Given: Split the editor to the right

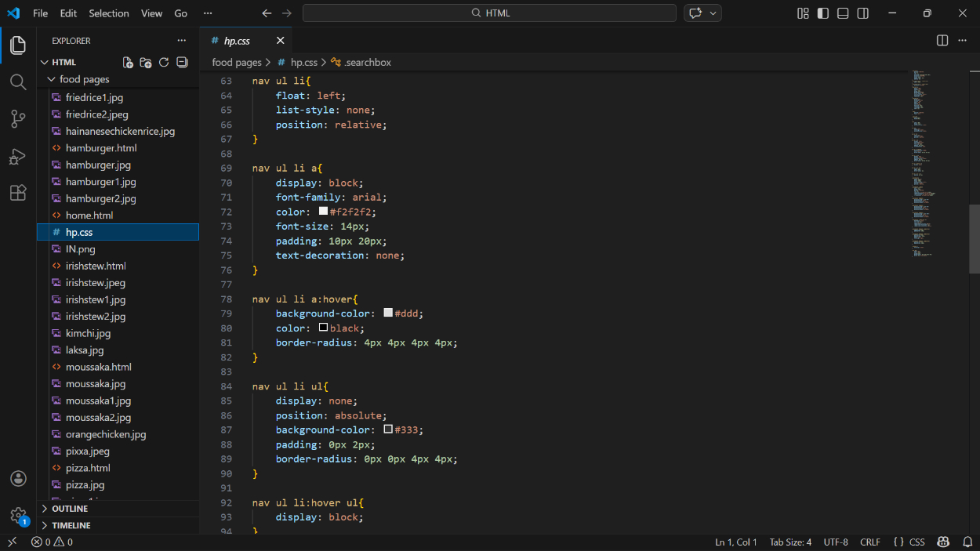Looking at the screenshot, I should coord(942,41).
